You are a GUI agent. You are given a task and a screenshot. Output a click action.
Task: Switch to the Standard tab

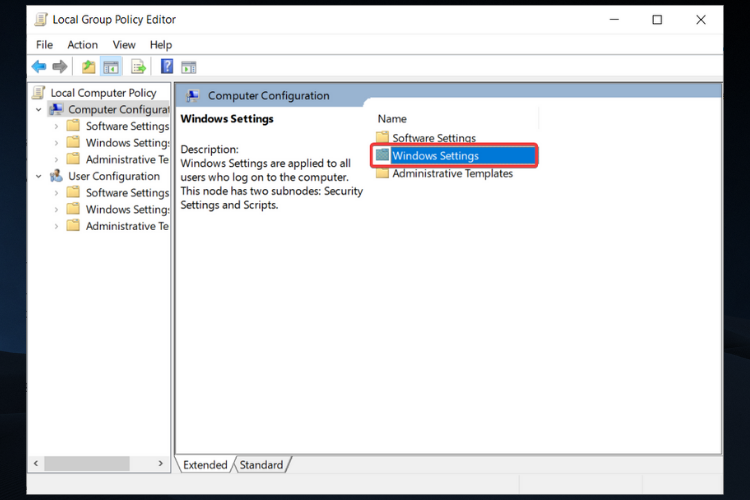pyautogui.click(x=261, y=465)
